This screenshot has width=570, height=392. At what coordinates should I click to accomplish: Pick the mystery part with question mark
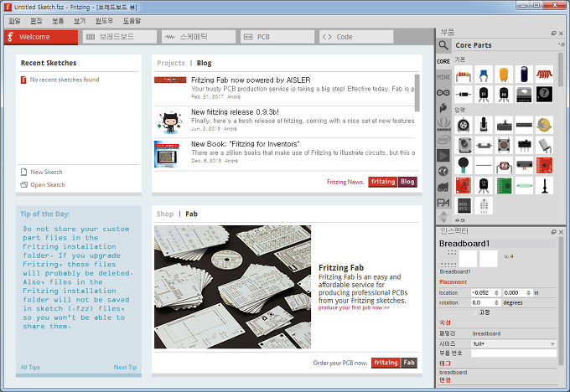tap(544, 95)
